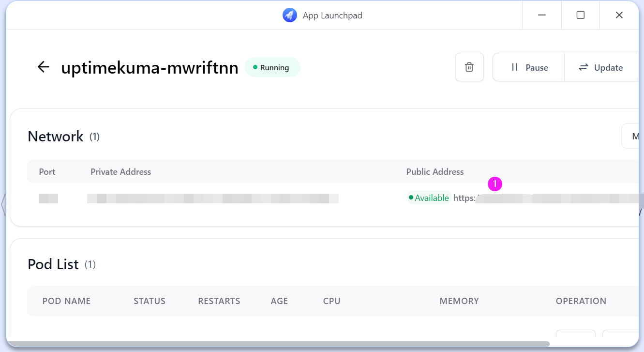Click the MEMORY column header
Screen dimensions: 644x352
pyautogui.click(x=459, y=301)
